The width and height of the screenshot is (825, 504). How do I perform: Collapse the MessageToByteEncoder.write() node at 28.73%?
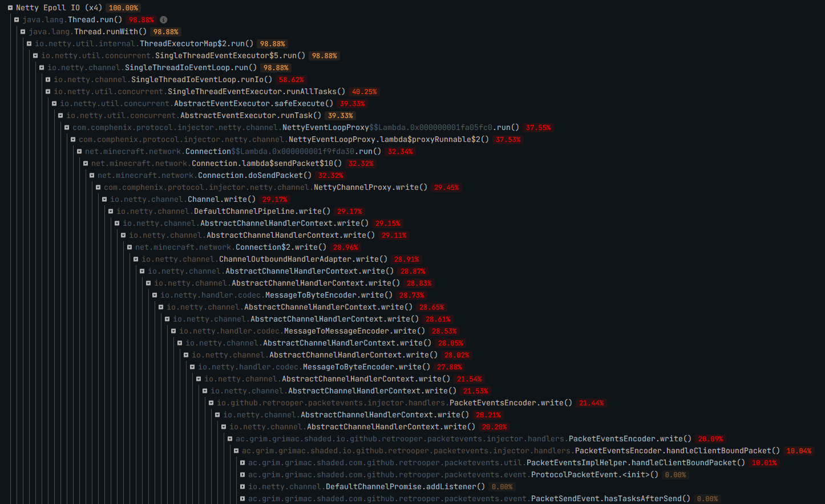coord(155,295)
